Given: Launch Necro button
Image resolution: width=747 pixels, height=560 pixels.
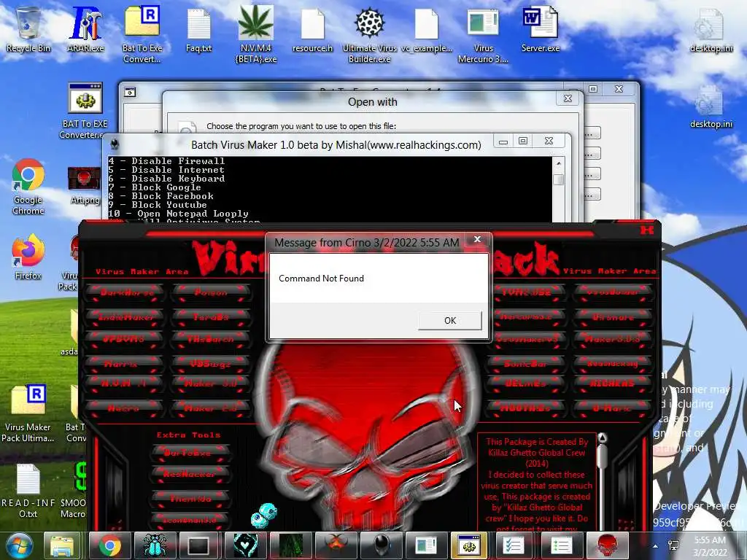Looking at the screenshot, I should pos(124,408).
